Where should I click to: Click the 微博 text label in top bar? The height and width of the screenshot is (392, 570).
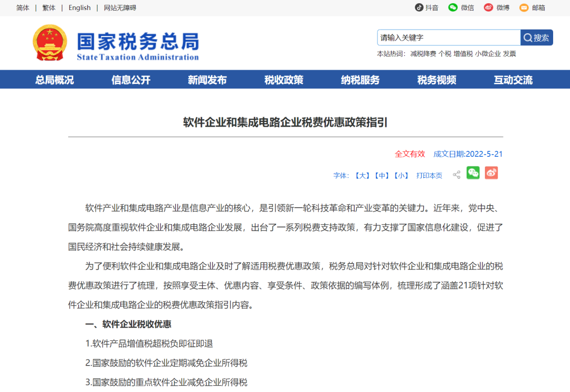tap(503, 7)
